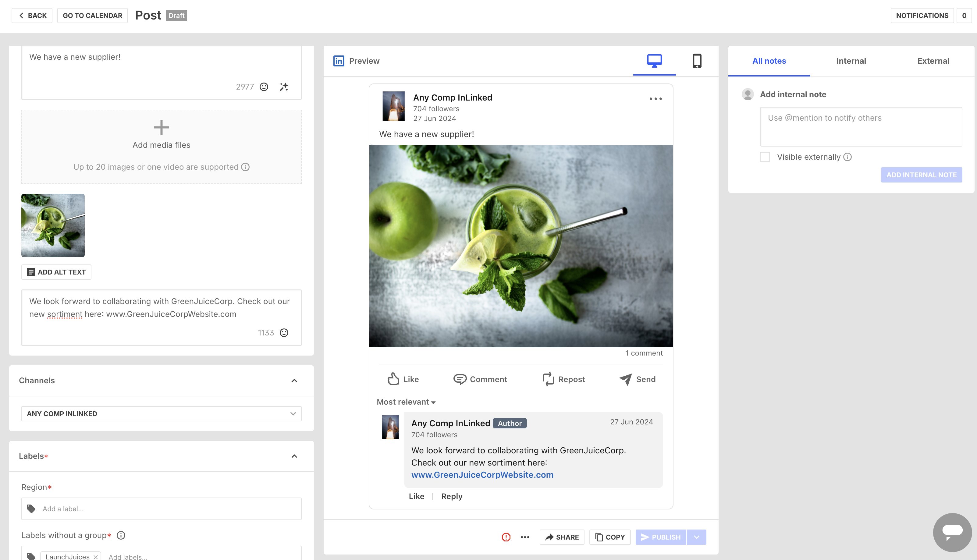
Task: Click the tag icon in the Region field
Action: pyautogui.click(x=31, y=509)
